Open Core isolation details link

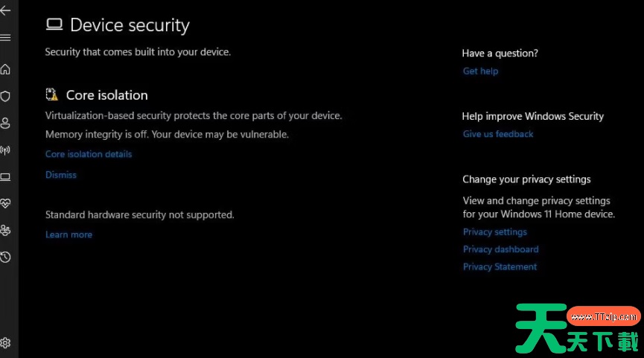89,154
